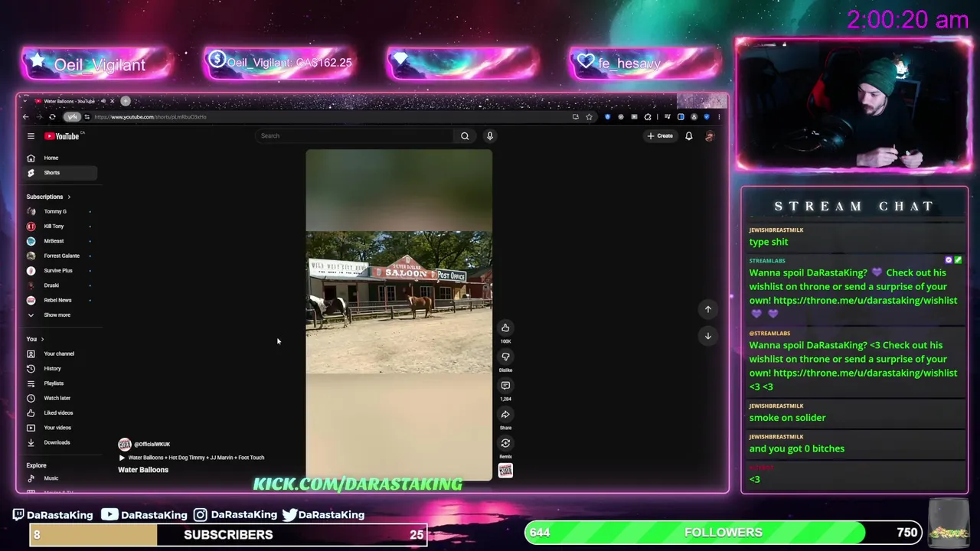Open the extensions puzzle icon
Image resolution: width=980 pixels, height=551 pixels.
pyautogui.click(x=648, y=117)
